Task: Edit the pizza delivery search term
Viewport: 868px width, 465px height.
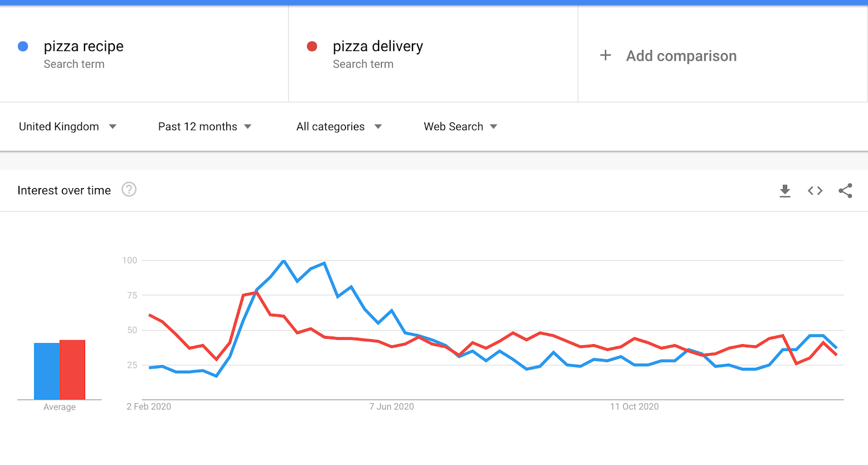Action: pyautogui.click(x=378, y=47)
